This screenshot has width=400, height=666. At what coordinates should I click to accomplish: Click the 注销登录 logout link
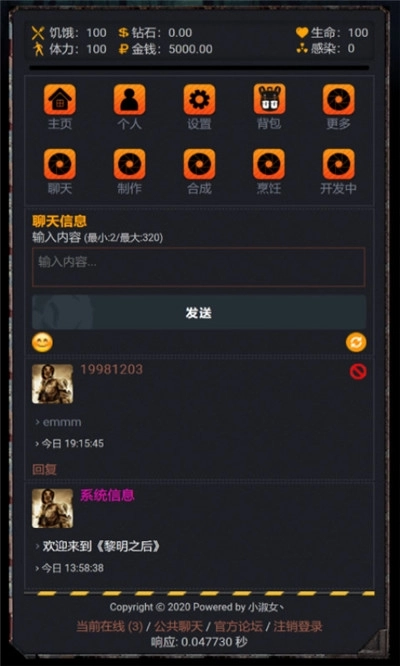298,626
